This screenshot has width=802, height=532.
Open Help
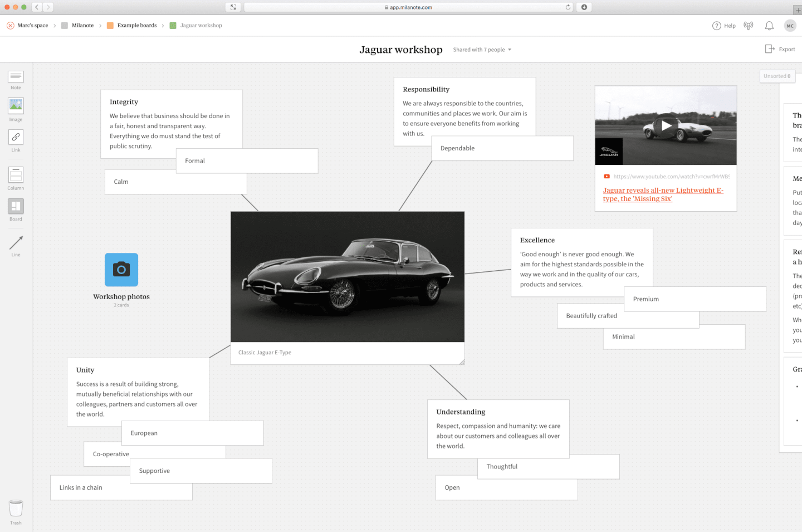pos(724,26)
